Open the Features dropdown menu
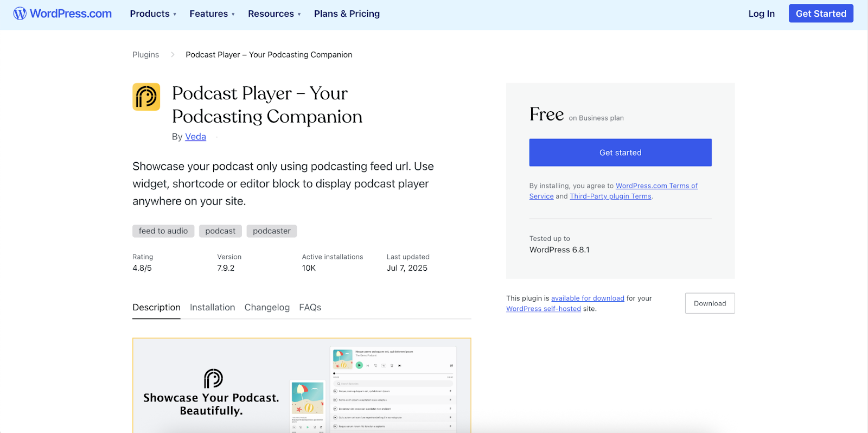868x433 pixels. (x=212, y=14)
